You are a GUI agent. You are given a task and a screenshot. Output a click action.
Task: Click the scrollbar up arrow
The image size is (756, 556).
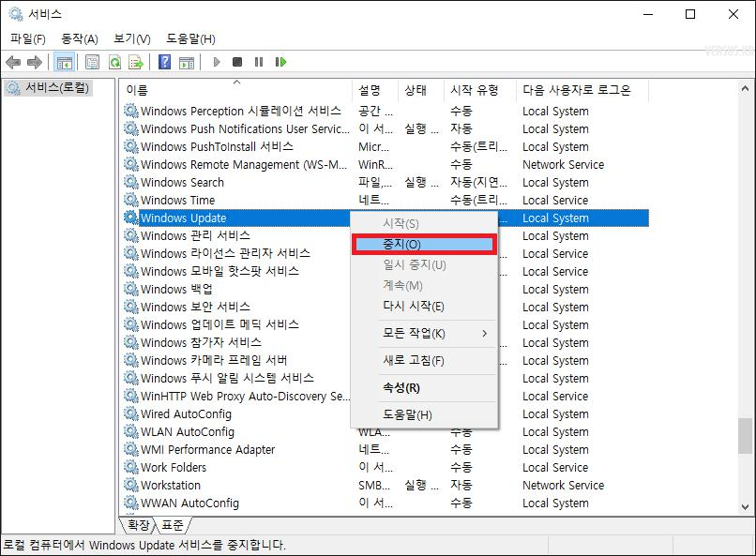click(x=745, y=89)
